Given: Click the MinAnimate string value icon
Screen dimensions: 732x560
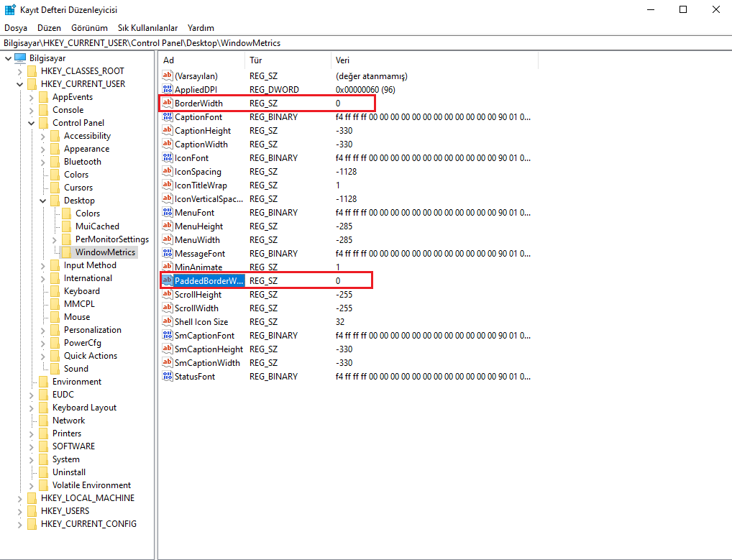Looking at the screenshot, I should [x=167, y=267].
